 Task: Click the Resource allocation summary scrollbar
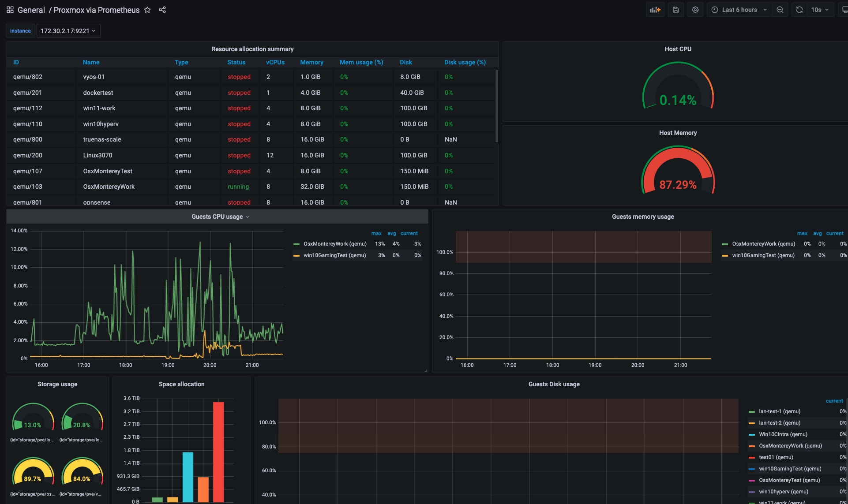[497, 106]
